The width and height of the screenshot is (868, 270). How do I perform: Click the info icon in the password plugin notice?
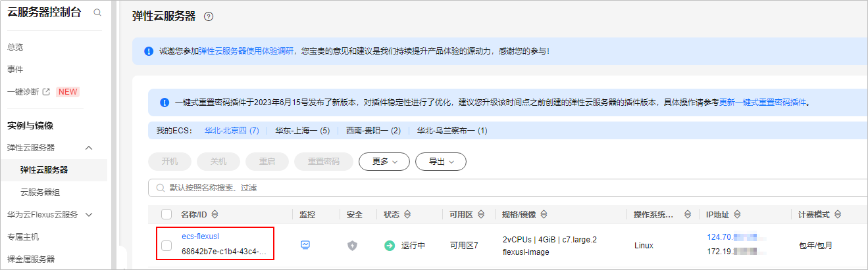165,102
